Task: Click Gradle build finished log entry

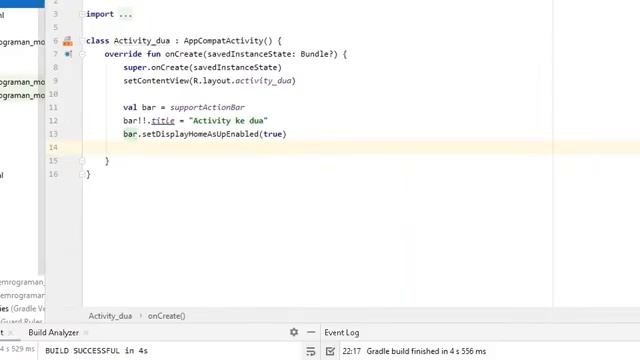Action: (x=426, y=351)
